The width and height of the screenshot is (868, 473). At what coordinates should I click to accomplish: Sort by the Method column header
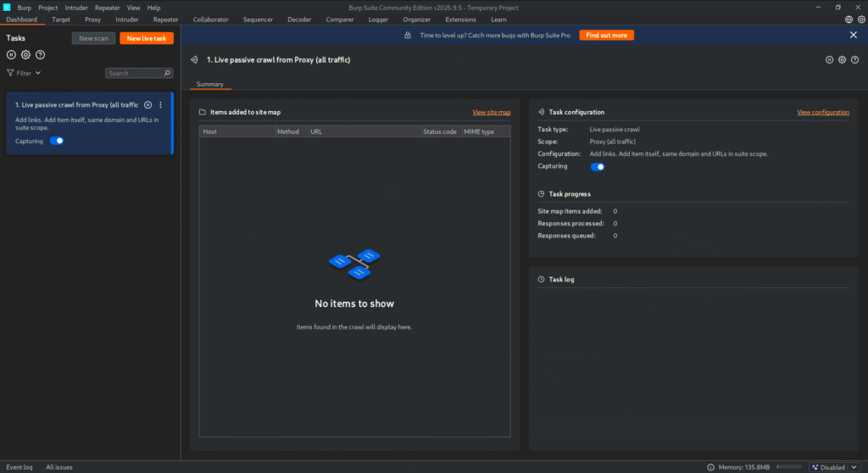point(292,132)
